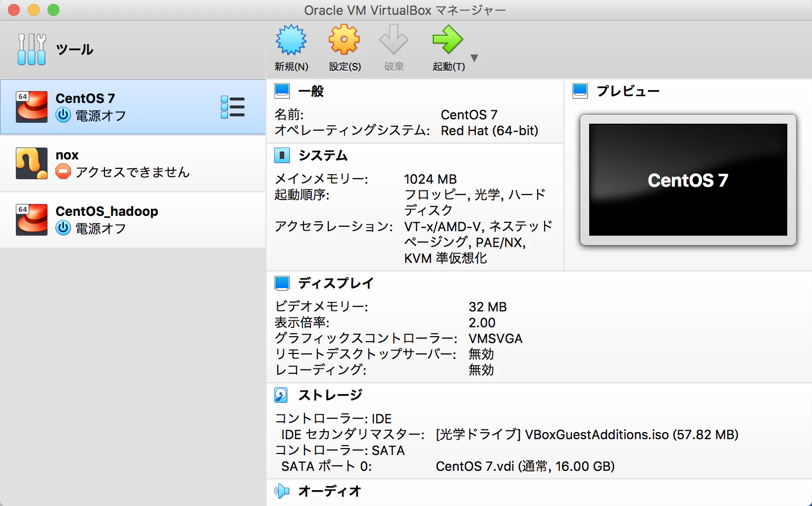Click the 一般 section monitor icon
The height and width of the screenshot is (506, 812).
tap(282, 91)
